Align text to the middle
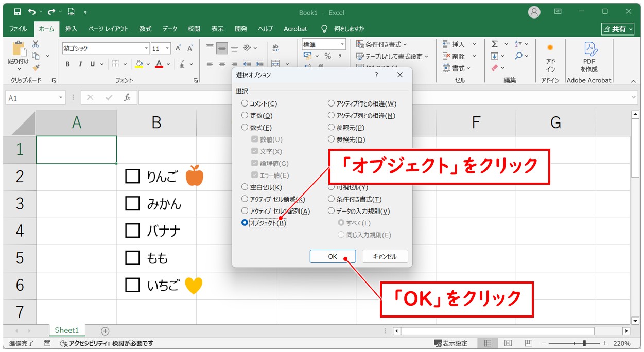This screenshot has width=644, height=352. click(222, 48)
